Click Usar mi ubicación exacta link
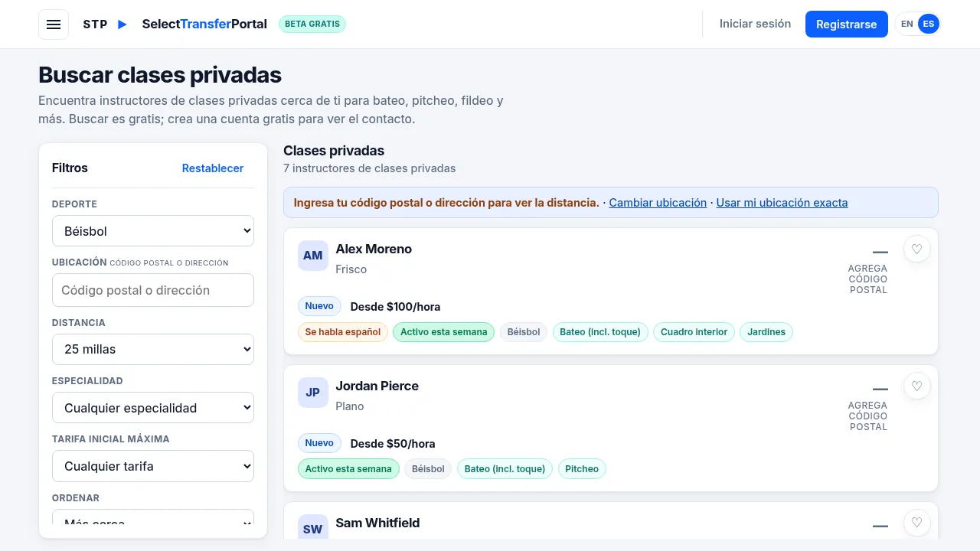This screenshot has width=980, height=551. tap(782, 203)
